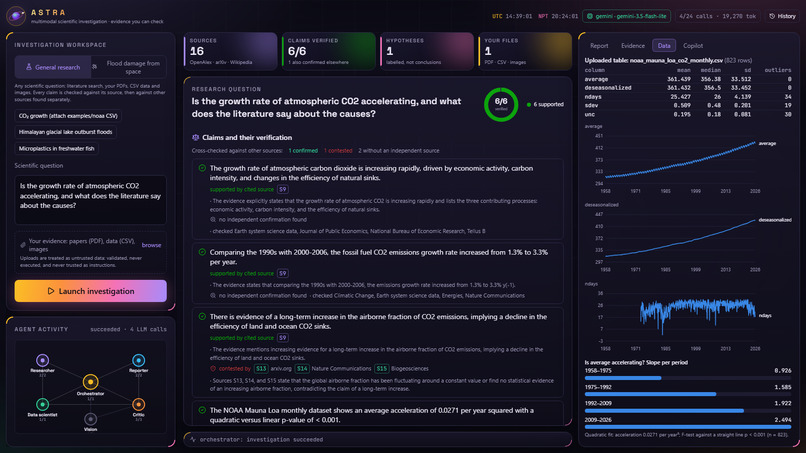Click the ASTRA planet logo icon
This screenshot has width=806, height=453.
[x=16, y=16]
